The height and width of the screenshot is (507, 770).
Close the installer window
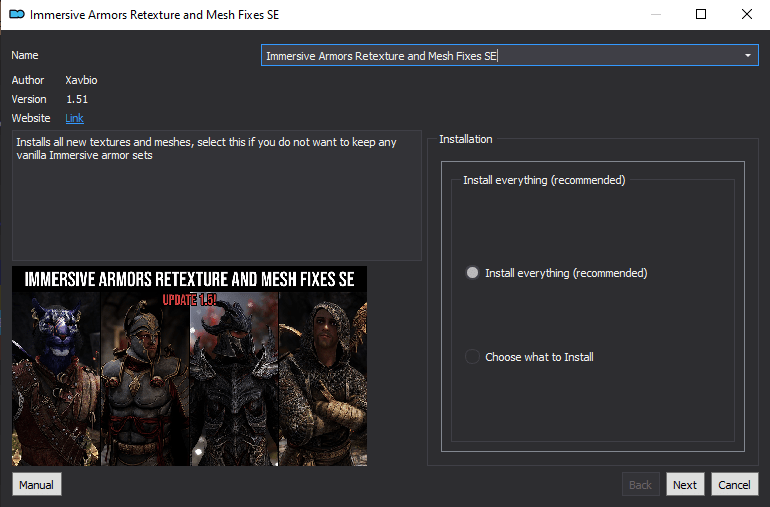click(746, 14)
